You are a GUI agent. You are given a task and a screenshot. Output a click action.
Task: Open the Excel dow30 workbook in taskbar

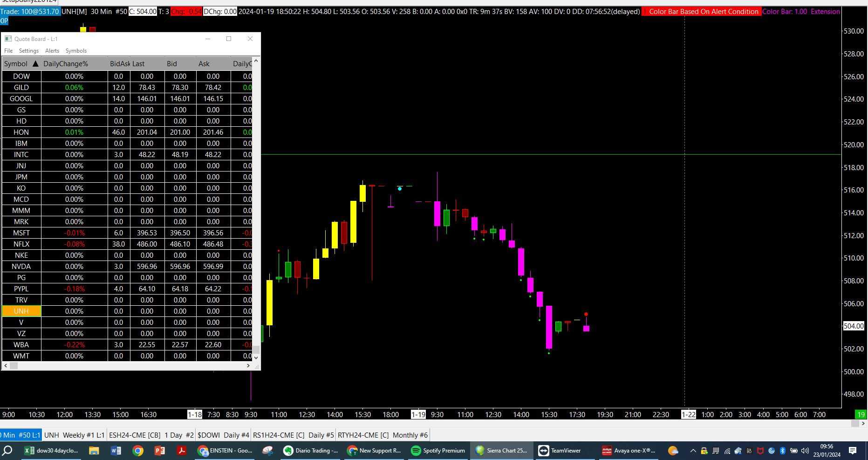pyautogui.click(x=52, y=451)
